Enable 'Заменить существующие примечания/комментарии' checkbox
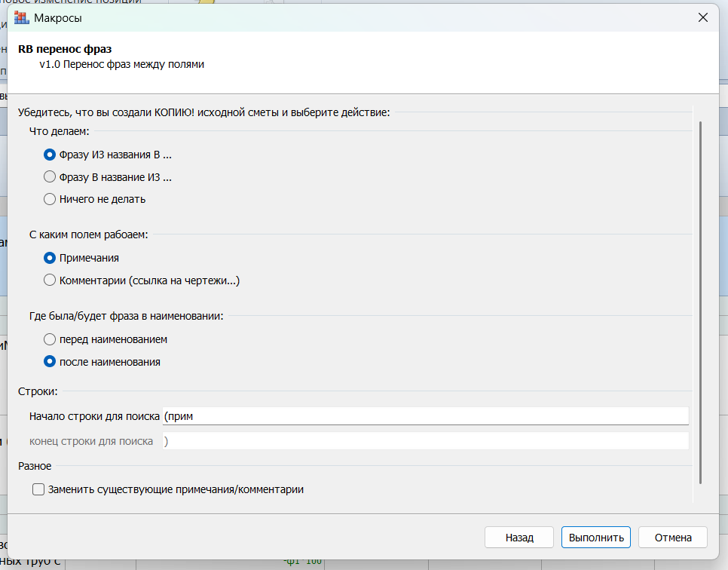The image size is (728, 570). pyautogui.click(x=39, y=489)
